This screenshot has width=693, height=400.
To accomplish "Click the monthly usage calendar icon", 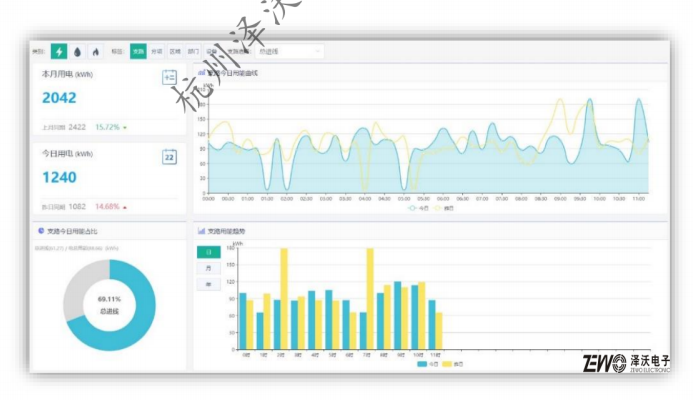I will pos(169,77).
